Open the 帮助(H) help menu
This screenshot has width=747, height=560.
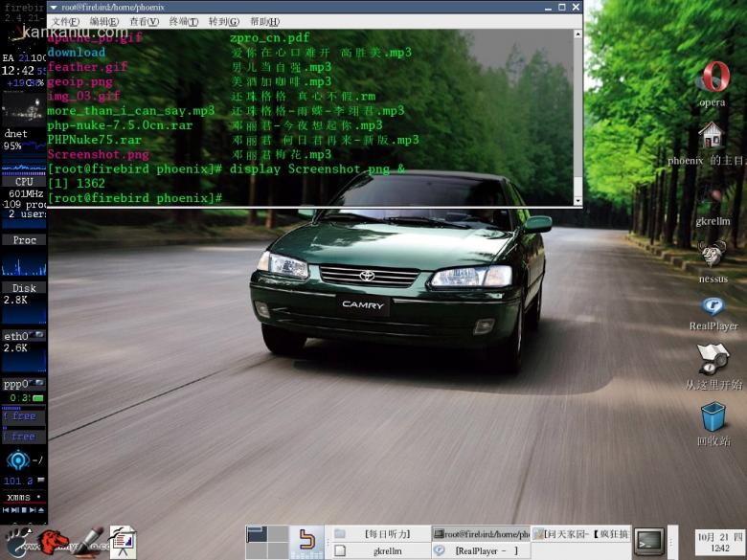[264, 22]
